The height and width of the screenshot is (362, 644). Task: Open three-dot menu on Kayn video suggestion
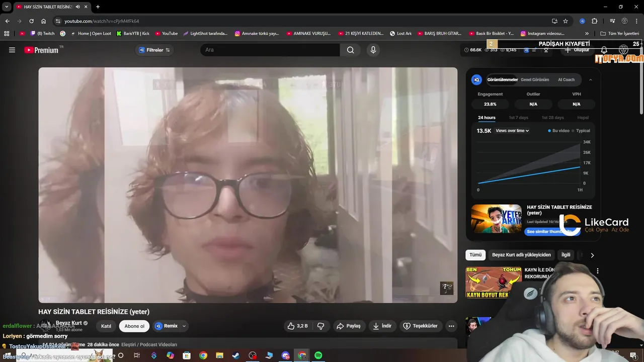click(598, 271)
